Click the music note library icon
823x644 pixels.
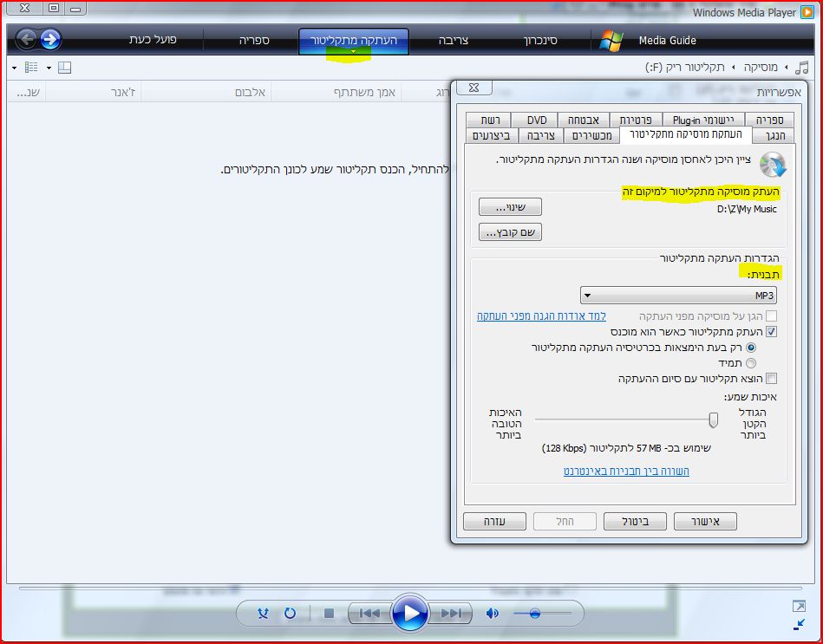802,67
